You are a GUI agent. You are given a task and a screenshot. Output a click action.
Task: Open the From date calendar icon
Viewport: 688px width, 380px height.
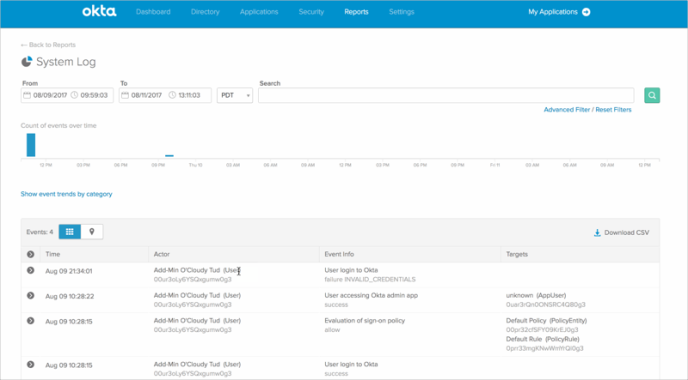(27, 95)
